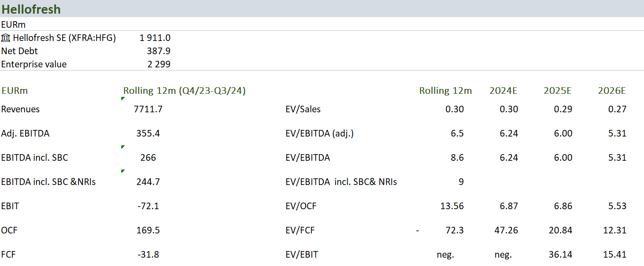This screenshot has width=644, height=266.
Task: Click the EV/Sales row label
Action: tap(303, 109)
